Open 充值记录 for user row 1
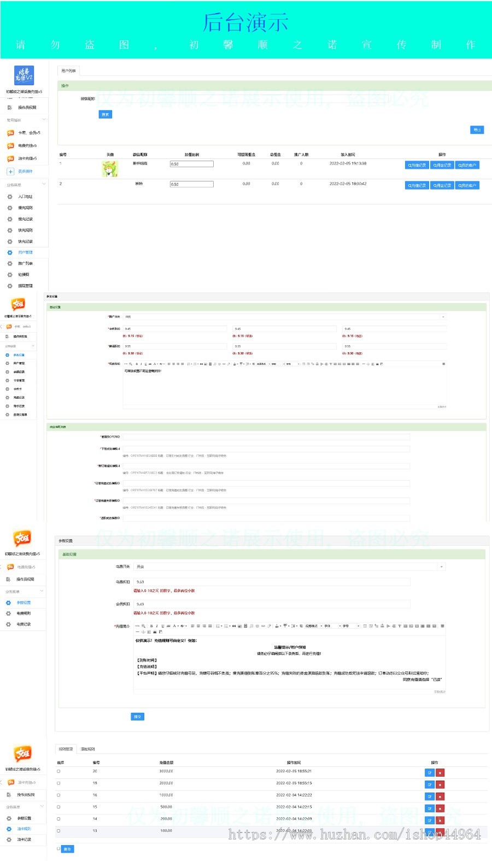This screenshot has width=492, height=868. 417,165
